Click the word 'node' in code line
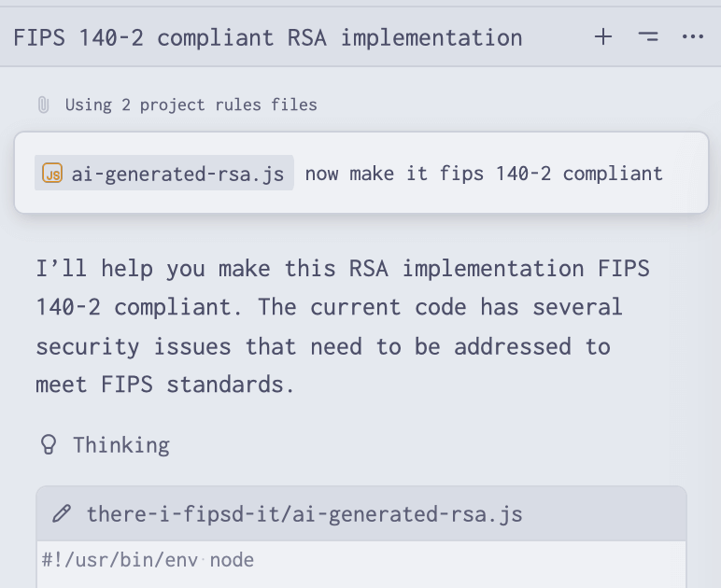 tap(233, 560)
